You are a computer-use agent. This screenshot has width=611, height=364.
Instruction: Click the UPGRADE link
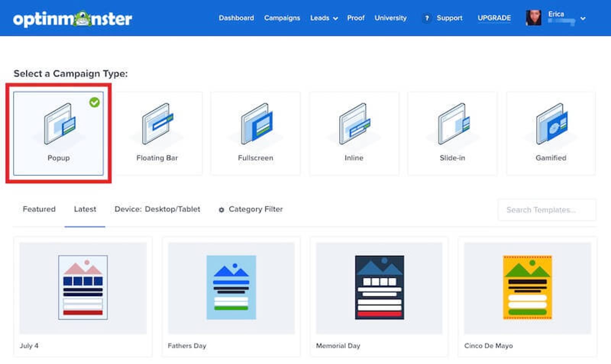(494, 18)
